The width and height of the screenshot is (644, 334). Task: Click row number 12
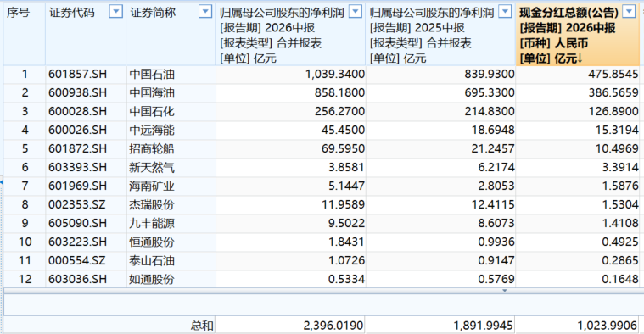click(25, 279)
